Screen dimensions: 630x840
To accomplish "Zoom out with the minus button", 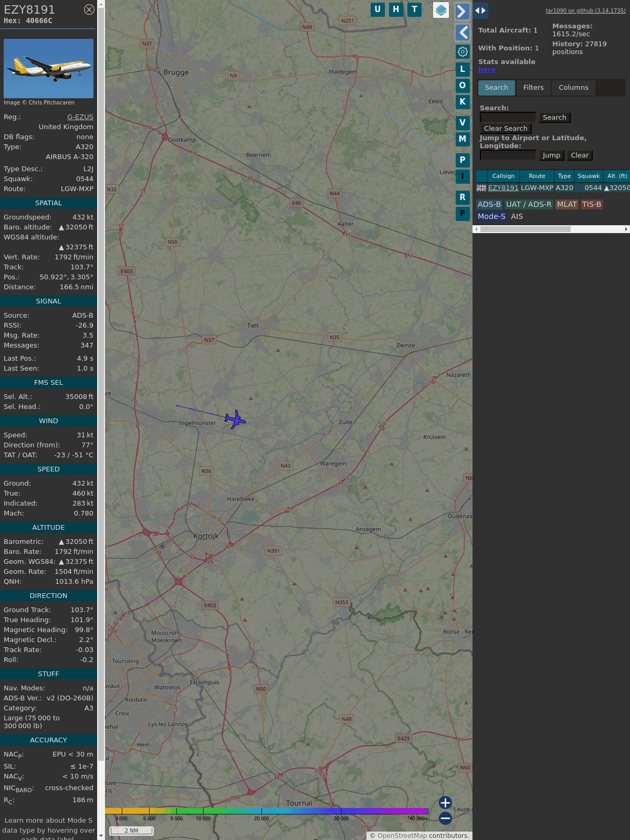I will pyautogui.click(x=445, y=818).
